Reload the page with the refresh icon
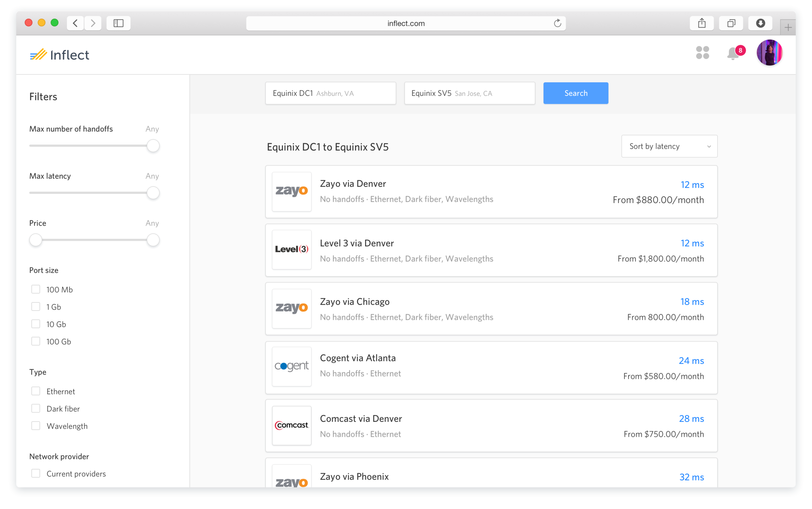The image size is (812, 509). tap(557, 23)
